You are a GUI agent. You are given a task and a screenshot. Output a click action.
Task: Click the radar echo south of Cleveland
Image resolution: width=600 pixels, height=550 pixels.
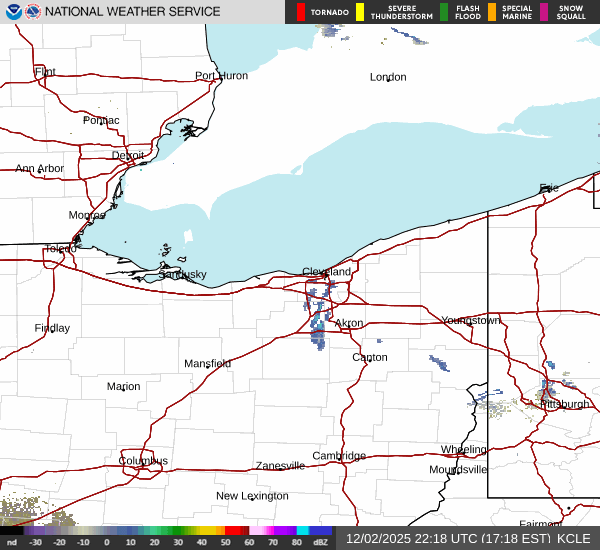coord(319,327)
